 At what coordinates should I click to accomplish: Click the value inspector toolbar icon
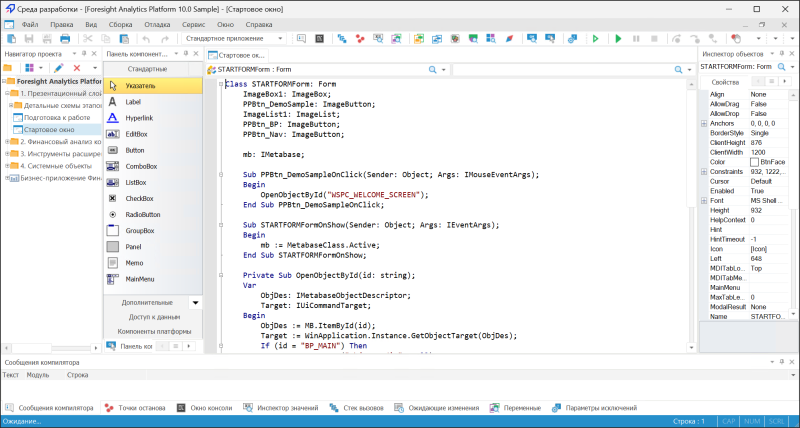378,39
